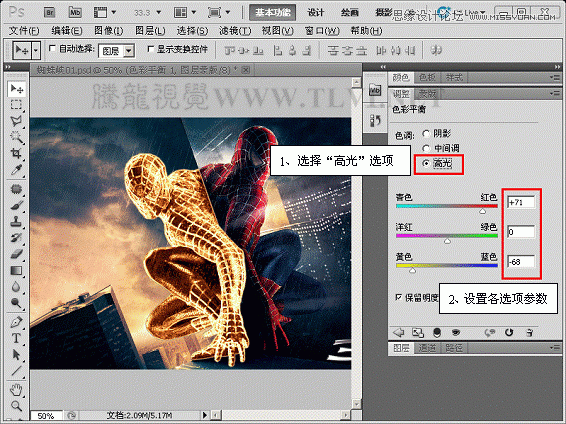Select the Eyedropper tool
This screenshot has width=566, height=424.
click(x=16, y=170)
